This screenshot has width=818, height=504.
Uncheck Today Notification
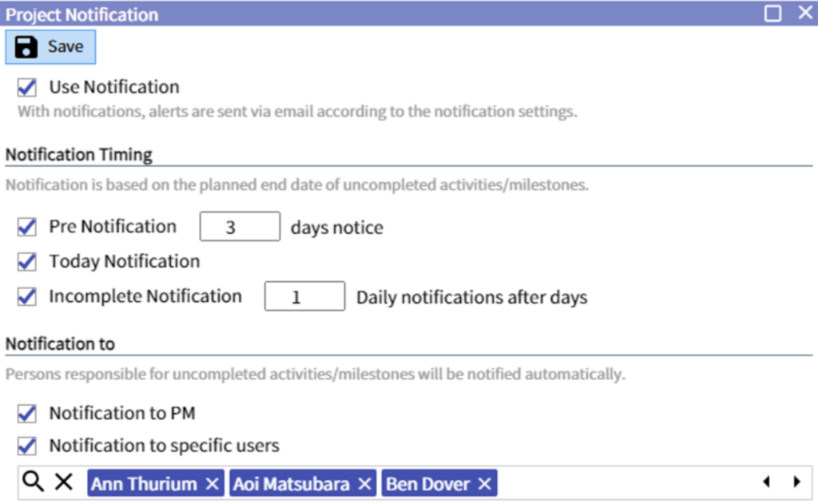pyautogui.click(x=26, y=261)
